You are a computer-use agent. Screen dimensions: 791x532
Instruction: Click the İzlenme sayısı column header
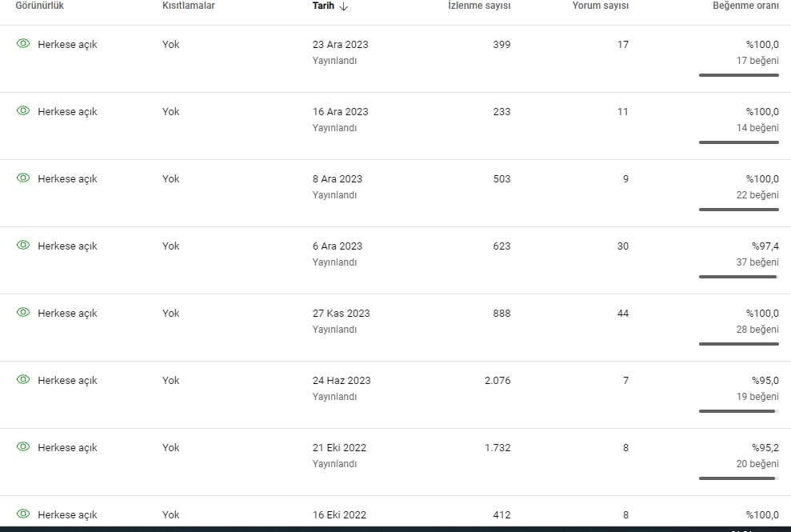click(x=479, y=6)
